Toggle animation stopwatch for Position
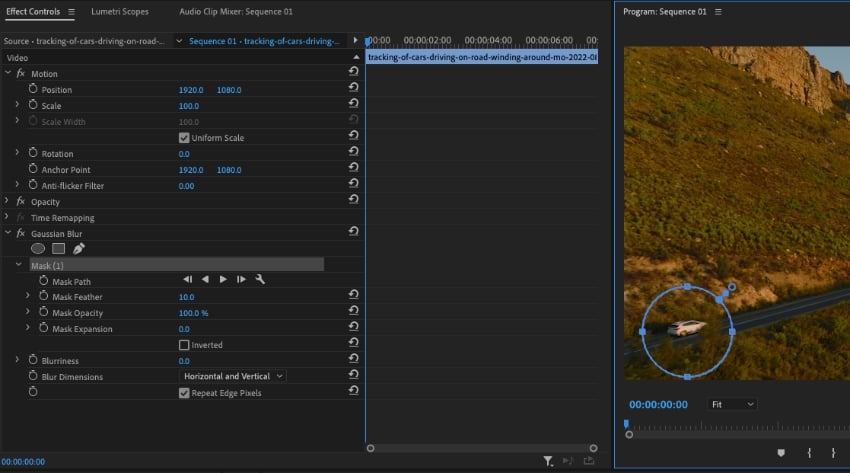 [33, 88]
